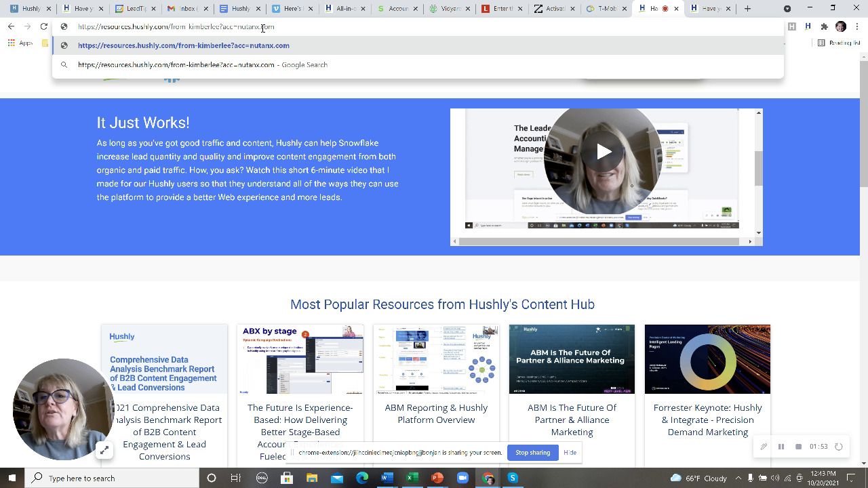The width and height of the screenshot is (868, 488).
Task: Restart the recording using the circular arrow icon
Action: [839, 447]
